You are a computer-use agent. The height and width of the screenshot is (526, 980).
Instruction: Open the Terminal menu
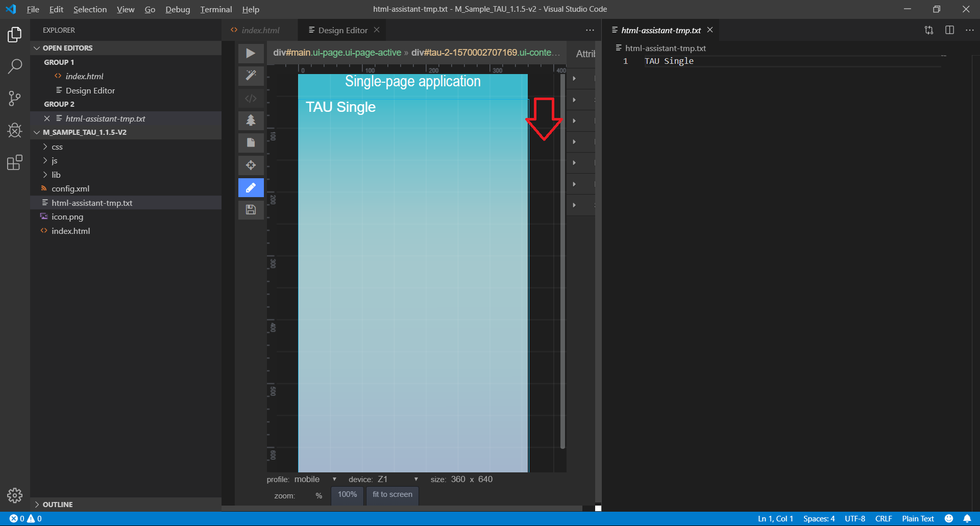click(215, 9)
